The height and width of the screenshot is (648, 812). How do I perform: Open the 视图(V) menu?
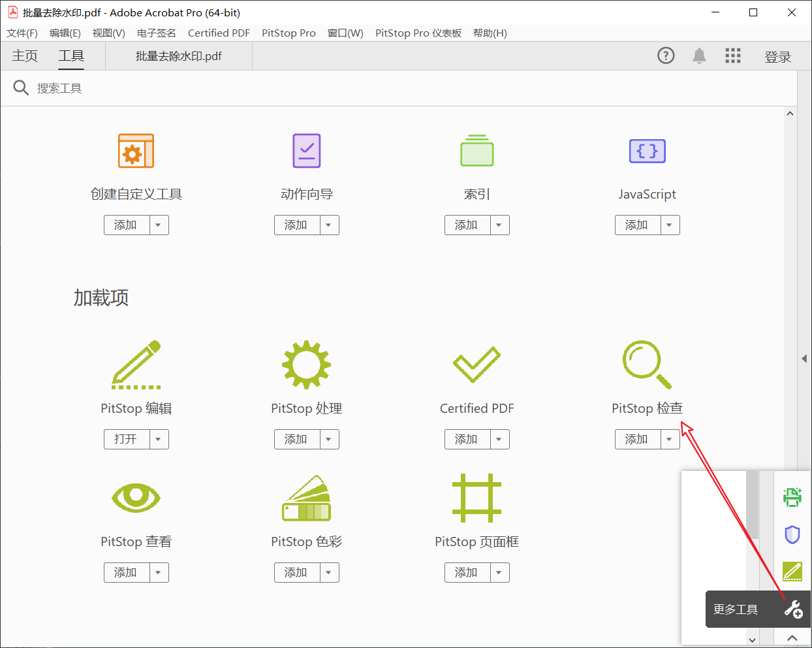[x=108, y=33]
